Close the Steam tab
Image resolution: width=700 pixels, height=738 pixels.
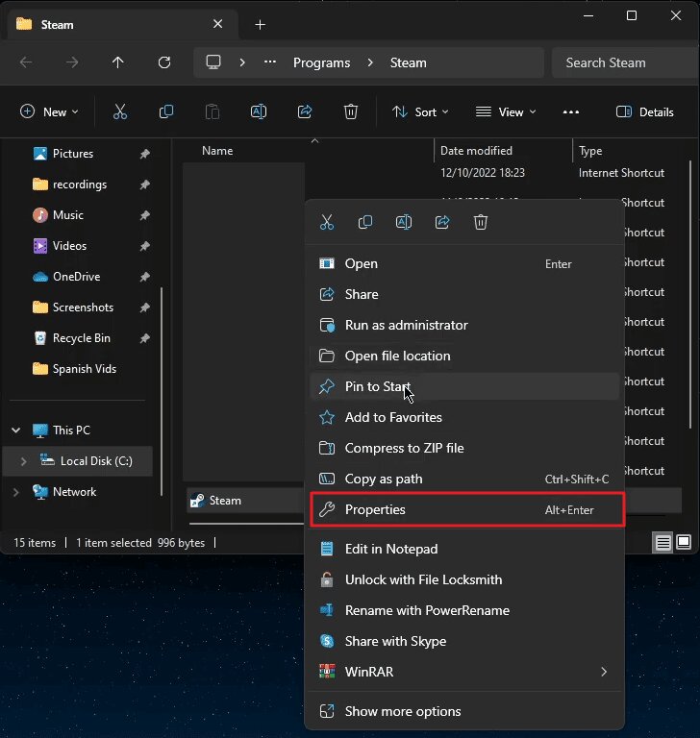(x=217, y=24)
